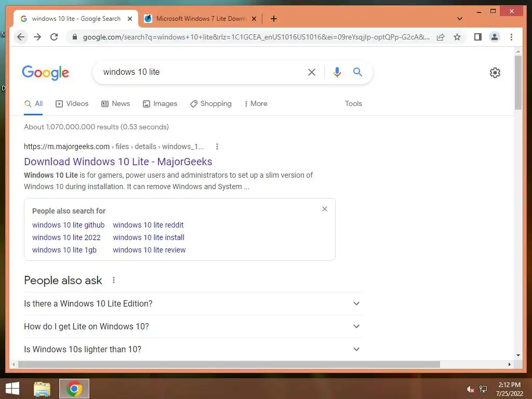Open Chrome side panel
Screen dimensions: 532x399
coord(478,37)
